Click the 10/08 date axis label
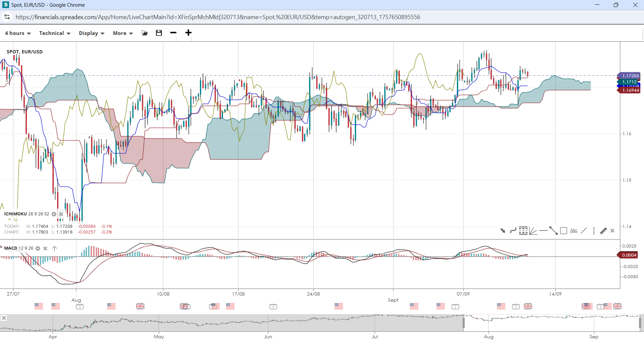The width and height of the screenshot is (644, 341). pos(163,294)
